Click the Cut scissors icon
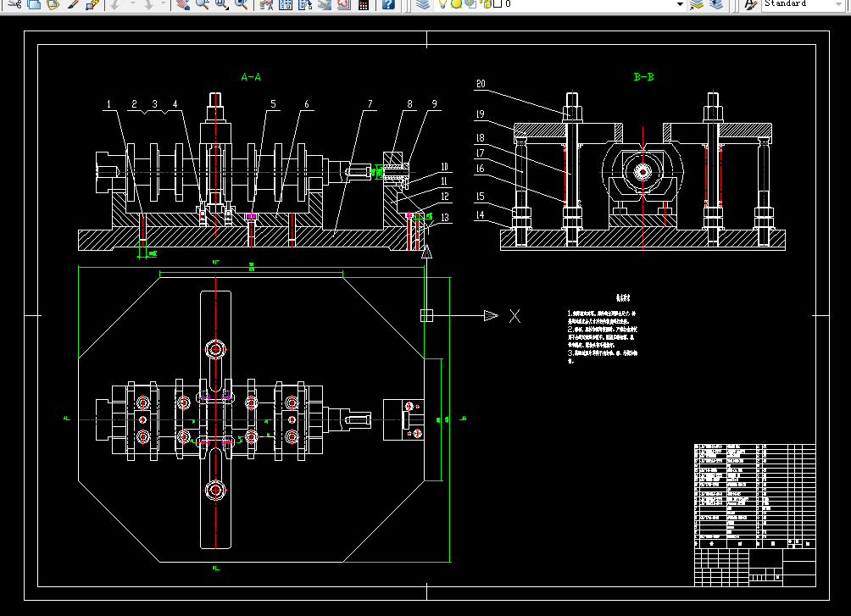Screen dimensions: 851x616 14,4
